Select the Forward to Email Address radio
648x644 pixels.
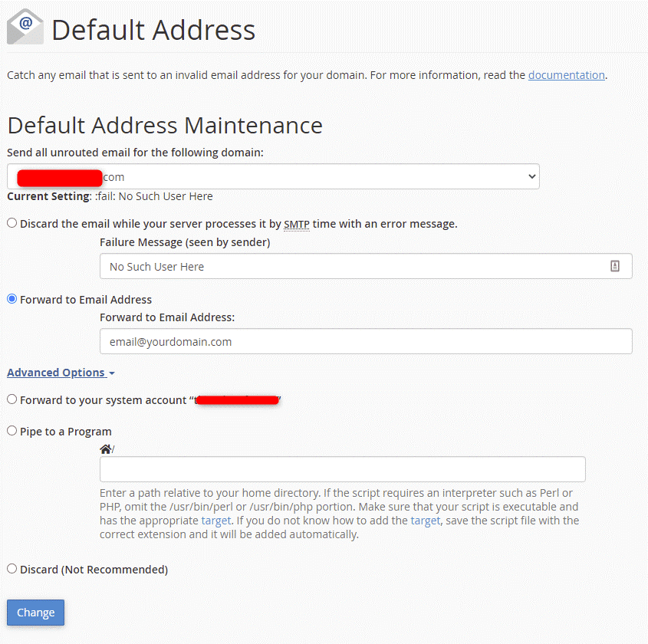(x=12, y=299)
